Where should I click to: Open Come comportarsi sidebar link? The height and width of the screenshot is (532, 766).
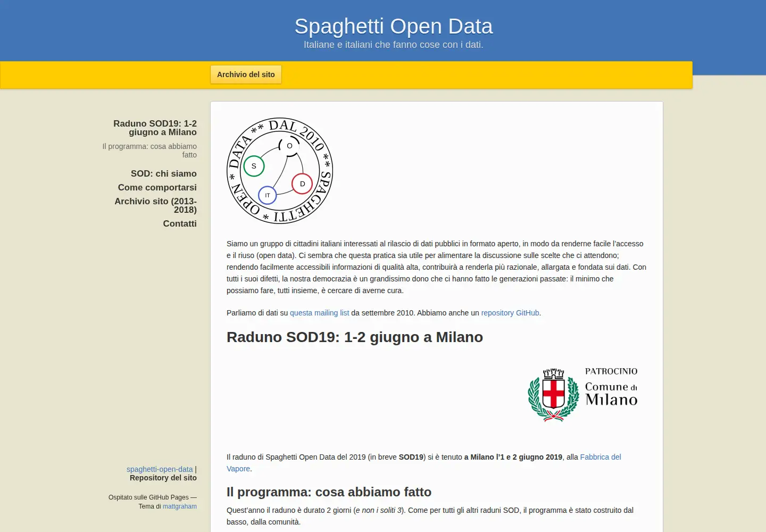[157, 187]
